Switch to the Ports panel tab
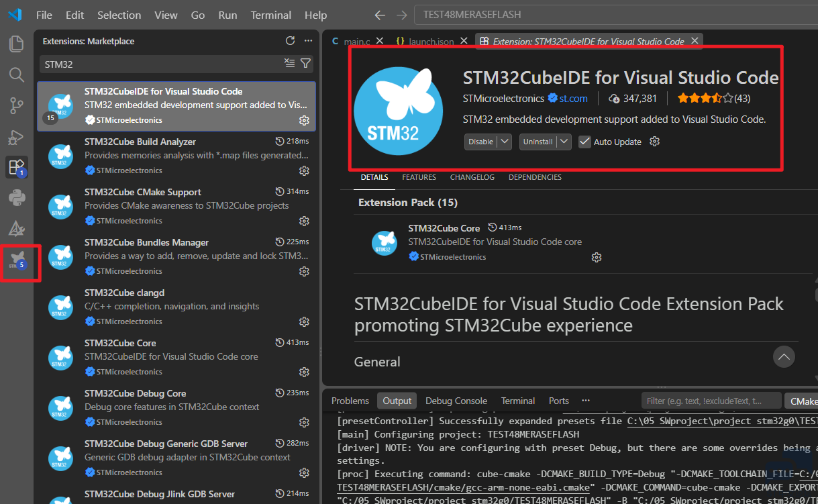The height and width of the screenshot is (504, 818). pos(559,401)
